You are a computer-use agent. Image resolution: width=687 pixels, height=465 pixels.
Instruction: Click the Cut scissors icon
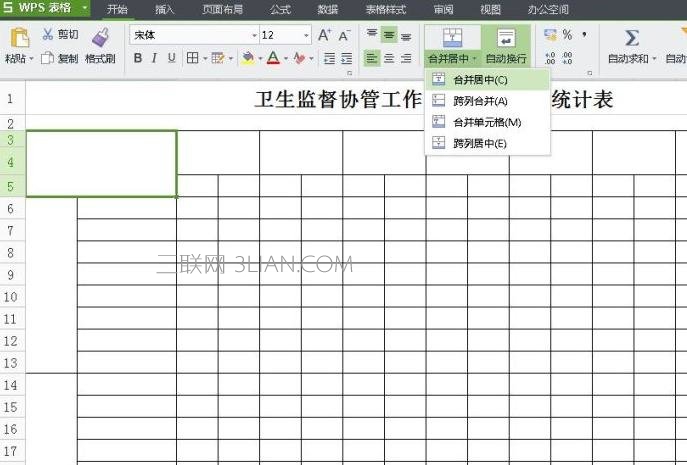click(48, 34)
